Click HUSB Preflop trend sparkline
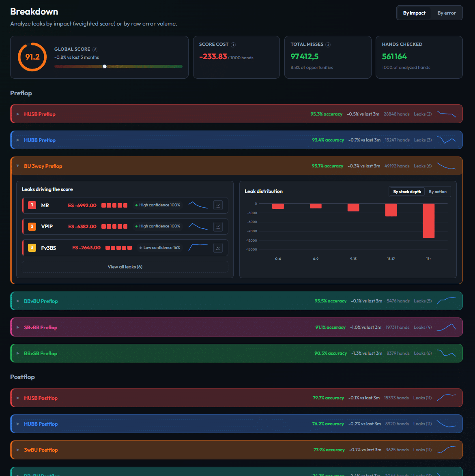The height and width of the screenshot is (476, 475). tap(446, 114)
